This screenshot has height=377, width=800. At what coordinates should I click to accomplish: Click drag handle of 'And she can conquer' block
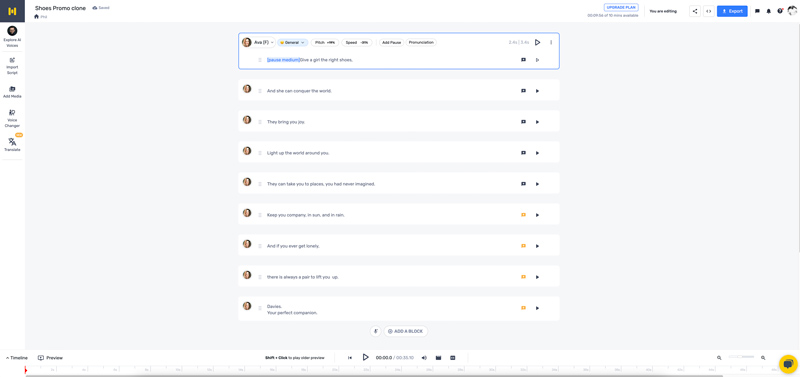[260, 91]
